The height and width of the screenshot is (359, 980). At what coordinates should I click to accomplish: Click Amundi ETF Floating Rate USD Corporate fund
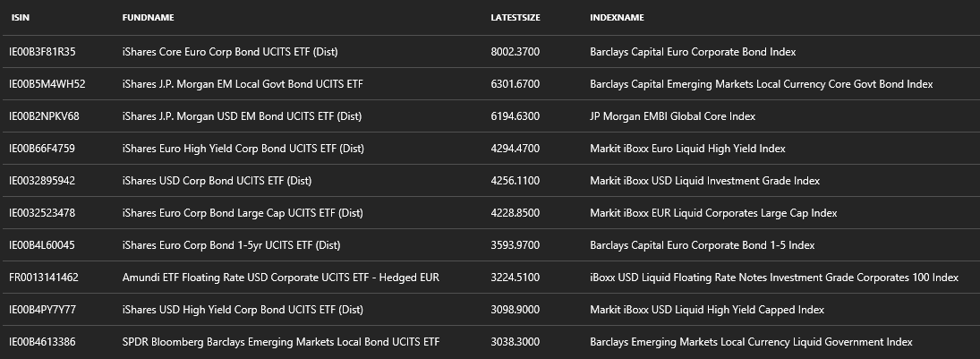pos(280,278)
